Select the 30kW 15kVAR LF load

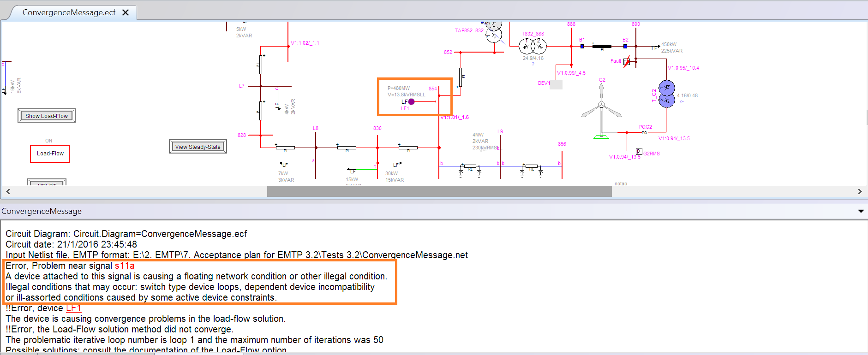(397, 164)
